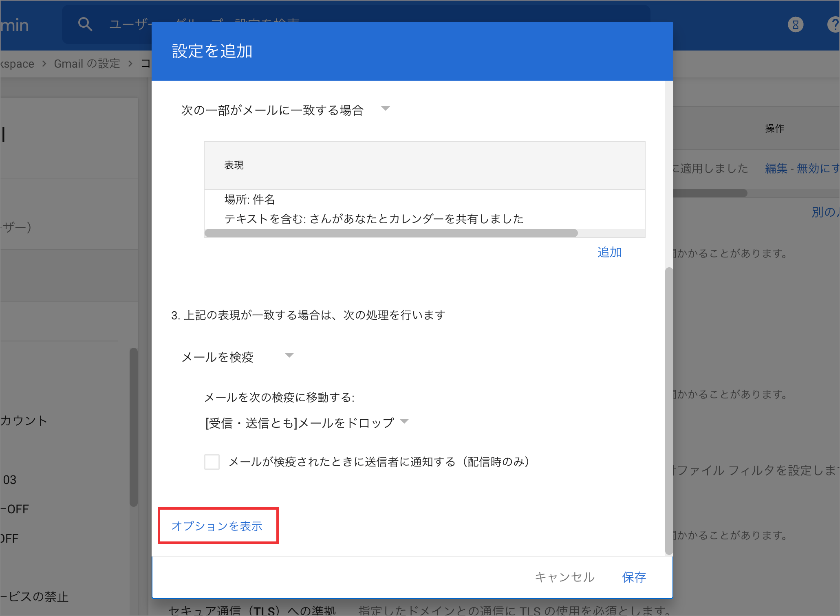Open the [受信・送信とも]メールをドロップ quarantine dropdown
The image size is (840, 616).
tap(307, 422)
